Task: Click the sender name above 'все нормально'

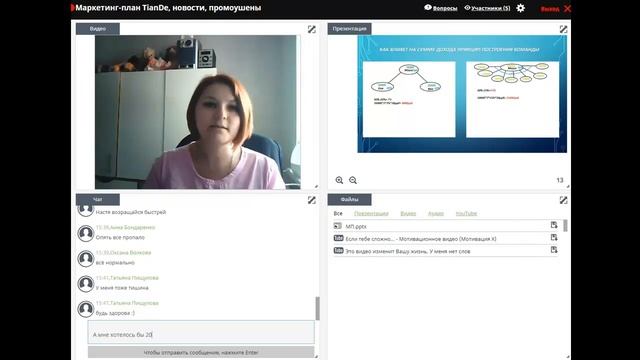Action: pyautogui.click(x=130, y=253)
